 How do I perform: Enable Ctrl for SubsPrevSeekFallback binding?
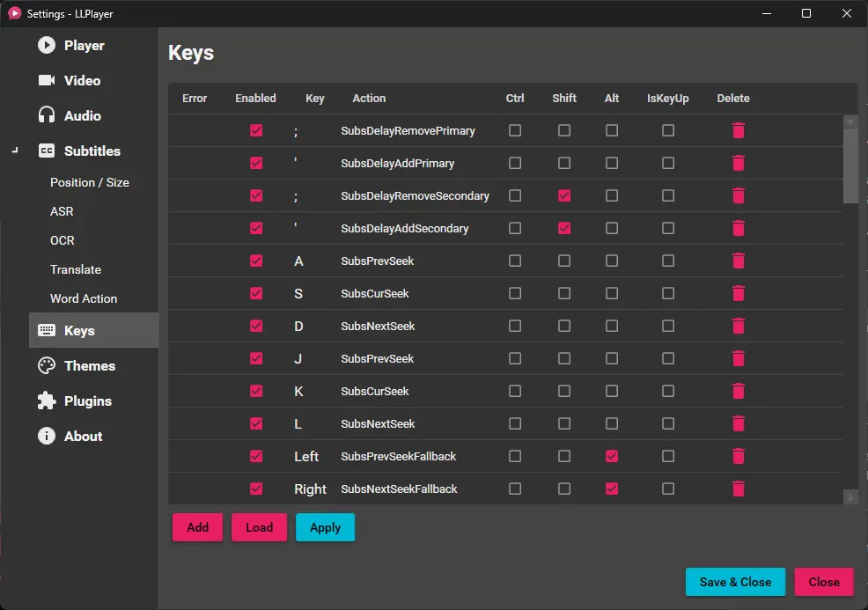515,456
